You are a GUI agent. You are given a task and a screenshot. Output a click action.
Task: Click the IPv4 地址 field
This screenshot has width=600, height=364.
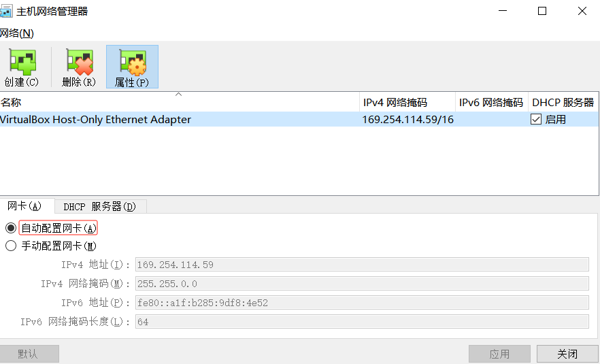[x=362, y=265]
